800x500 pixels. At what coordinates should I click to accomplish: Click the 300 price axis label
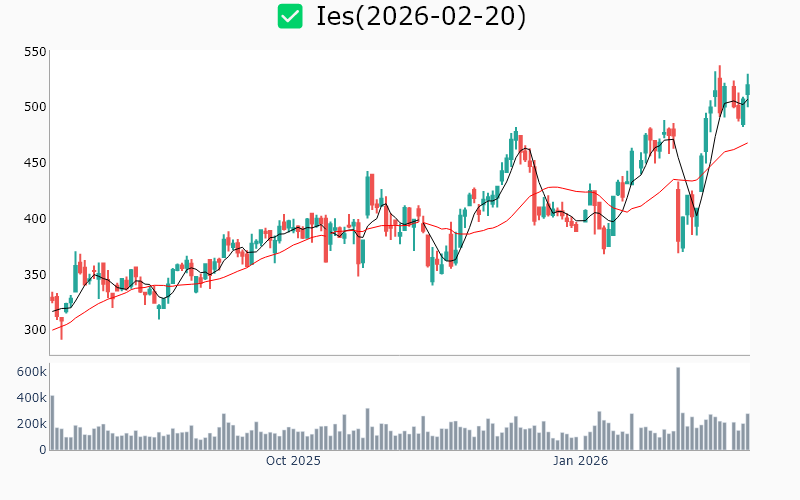point(35,331)
